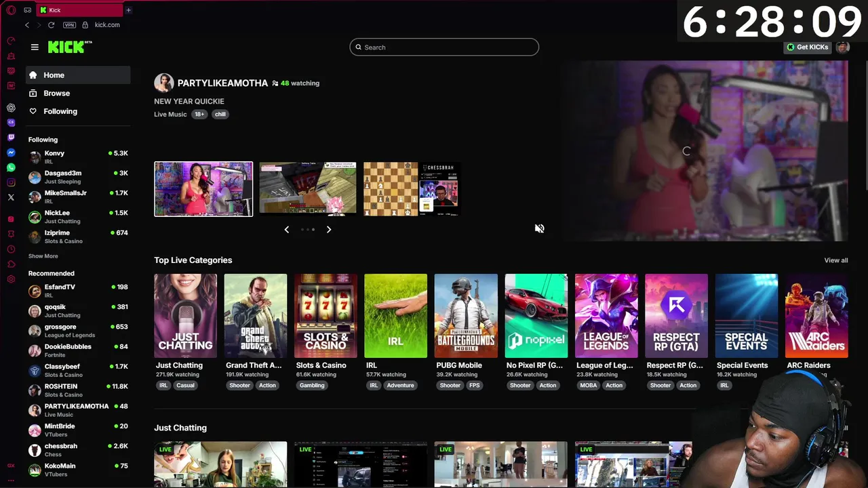Screen dimensions: 868x488
Task: Open the Slots & Casino category card
Action: 325,316
